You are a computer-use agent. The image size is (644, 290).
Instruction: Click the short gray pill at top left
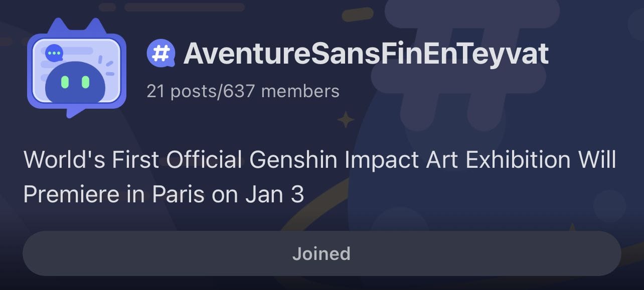click(107, 7)
